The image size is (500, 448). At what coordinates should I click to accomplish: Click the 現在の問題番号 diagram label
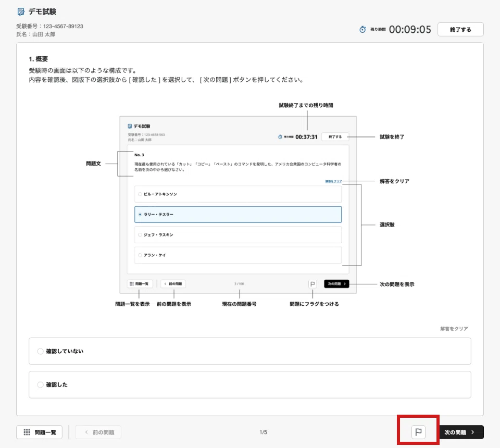pyautogui.click(x=239, y=304)
